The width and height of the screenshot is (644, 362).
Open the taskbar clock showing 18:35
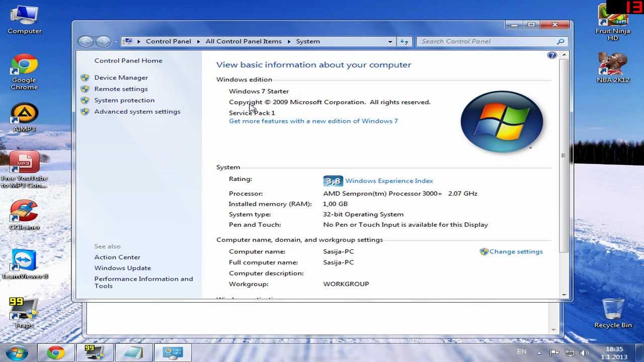[614, 353]
